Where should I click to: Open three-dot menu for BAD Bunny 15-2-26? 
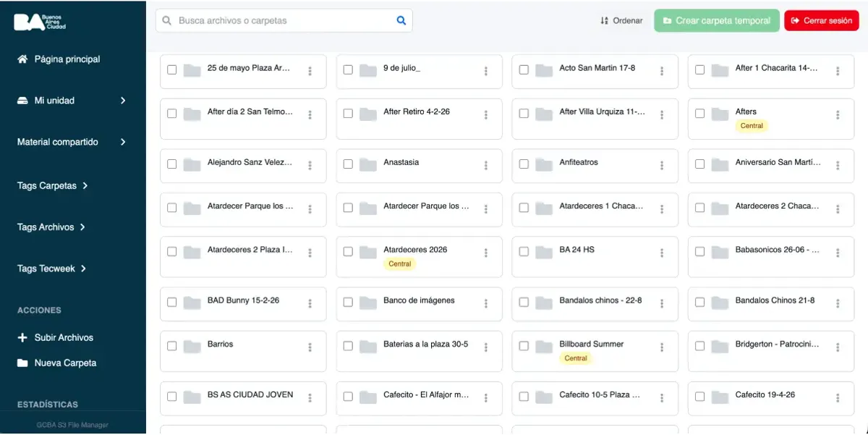[x=310, y=303]
